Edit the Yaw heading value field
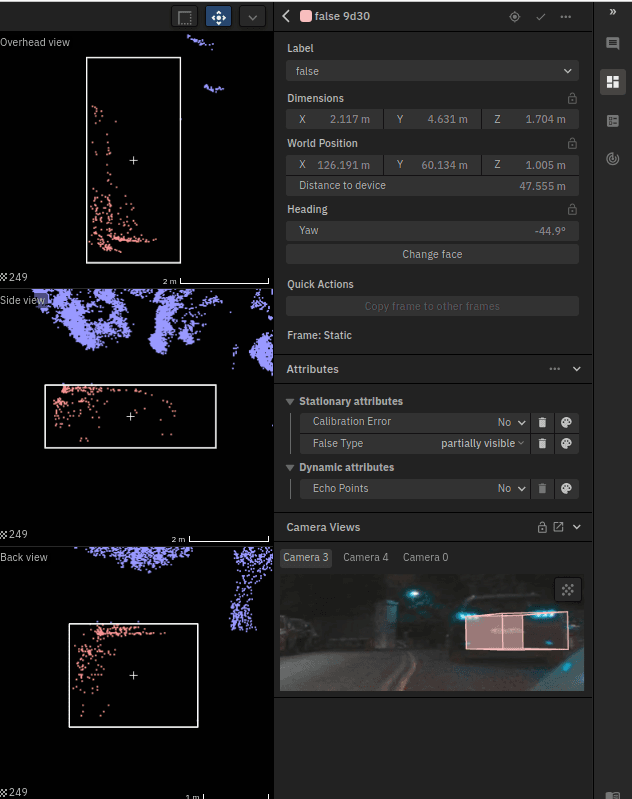The width and height of the screenshot is (632, 799). tap(432, 231)
